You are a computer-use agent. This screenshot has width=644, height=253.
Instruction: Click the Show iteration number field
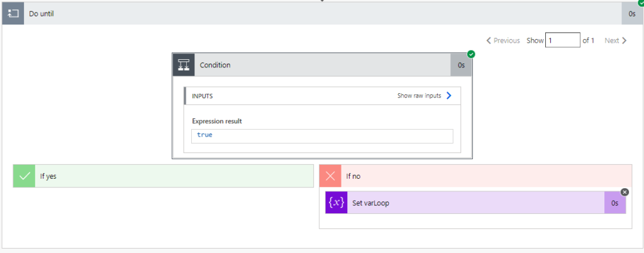[x=562, y=40]
